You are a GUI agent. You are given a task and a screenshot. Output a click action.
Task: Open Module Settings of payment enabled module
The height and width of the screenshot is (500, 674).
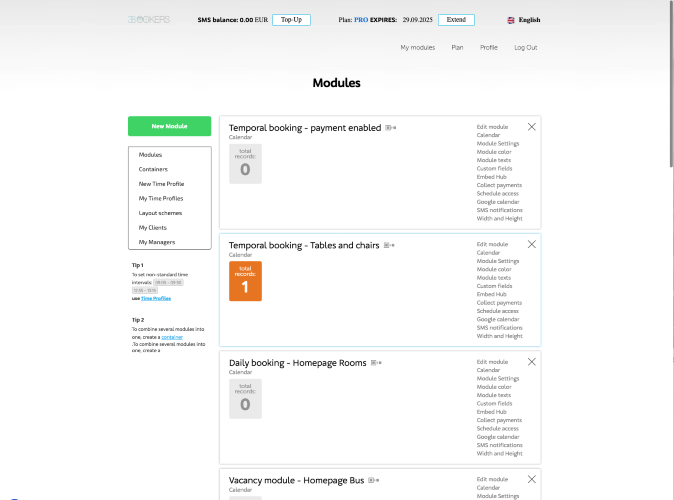tap(498, 144)
